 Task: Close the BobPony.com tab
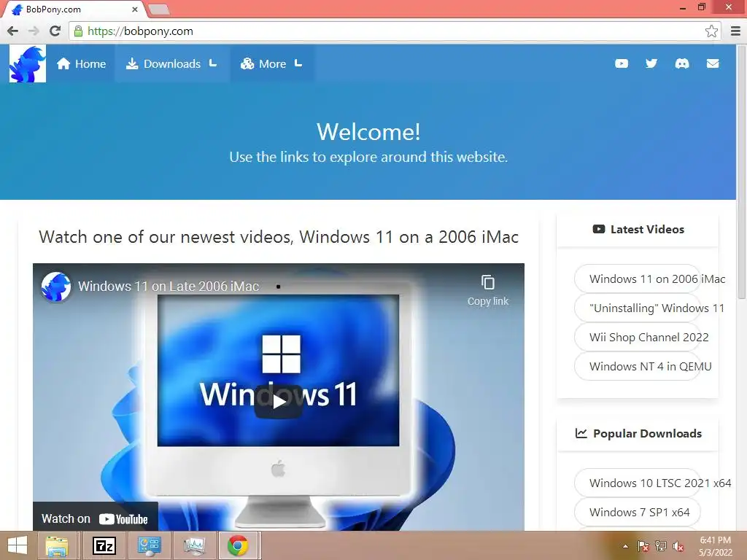tap(135, 9)
